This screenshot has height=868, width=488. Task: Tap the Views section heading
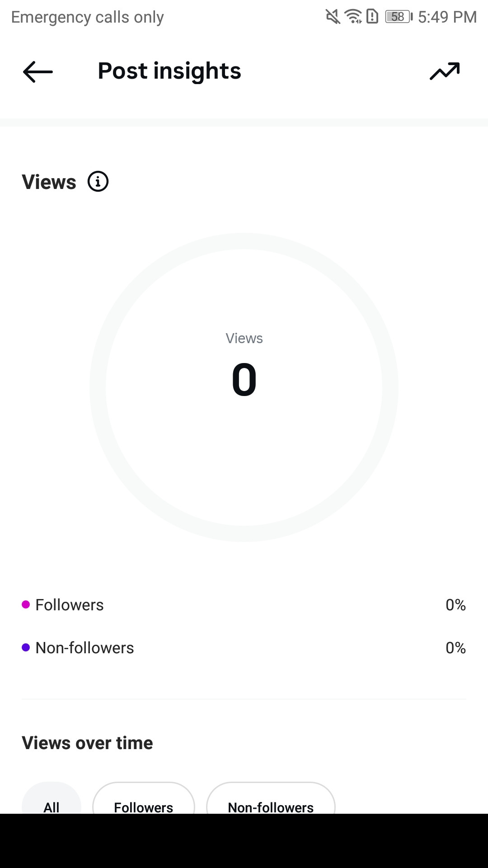pos(49,182)
